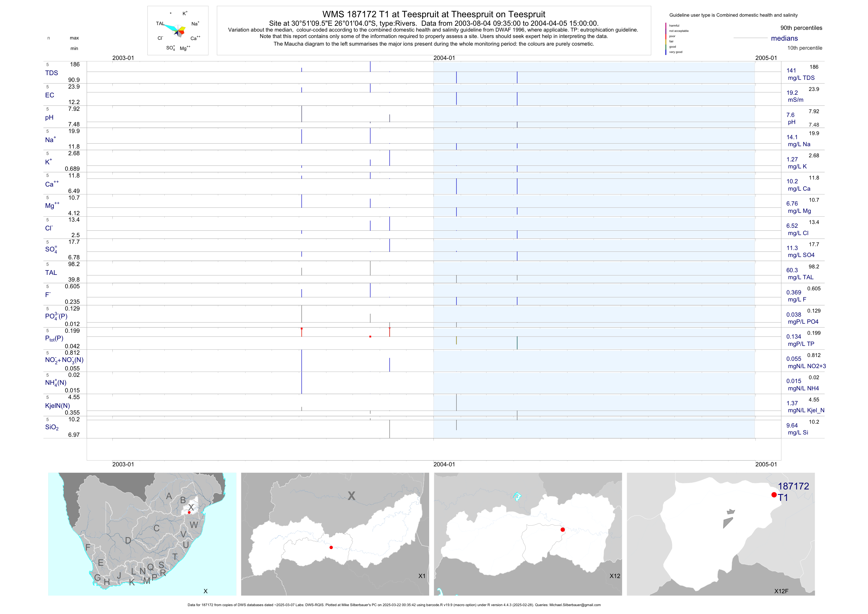The image size is (868, 614).
Task: Click the bottom 2005-01 axis date marker
Action: (x=766, y=464)
